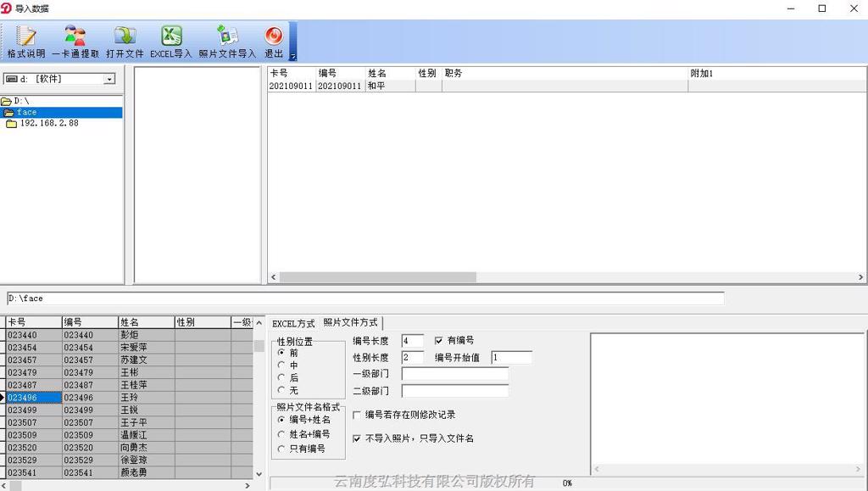Click the 一级部门 input field

click(454, 374)
